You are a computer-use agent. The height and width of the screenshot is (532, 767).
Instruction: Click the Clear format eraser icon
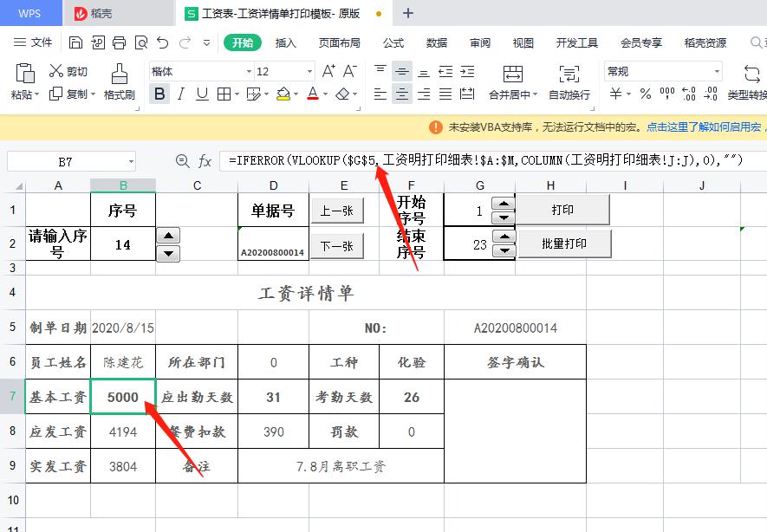pos(343,94)
